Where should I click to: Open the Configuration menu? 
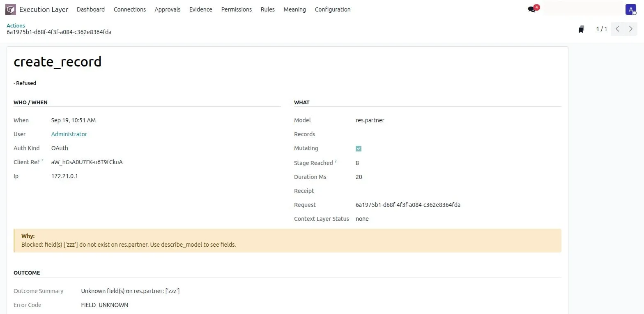(x=333, y=9)
